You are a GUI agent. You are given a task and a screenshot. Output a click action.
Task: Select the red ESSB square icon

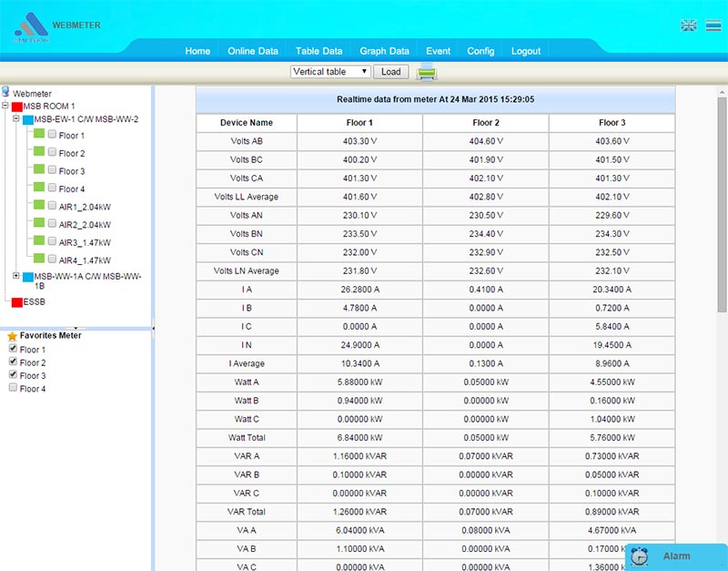pos(17,303)
